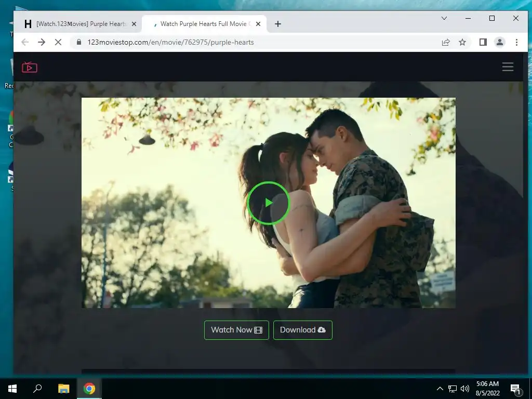This screenshot has width=532, height=399.
Task: Go back in browser history
Action: (x=25, y=42)
